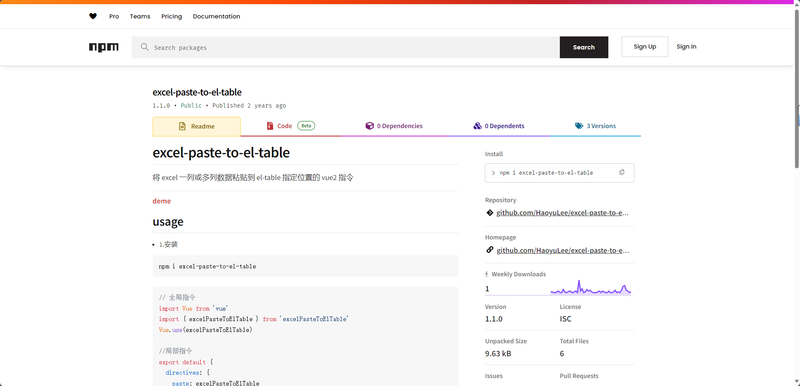
Task: Click the Sign Up button
Action: pyautogui.click(x=645, y=46)
